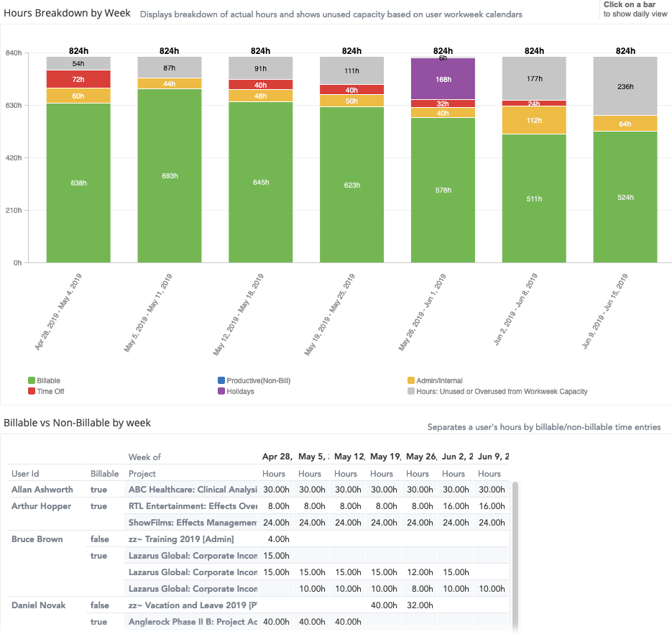Click the May 26 - Jun 1 axis label
672x637 pixels.
click(x=422, y=312)
